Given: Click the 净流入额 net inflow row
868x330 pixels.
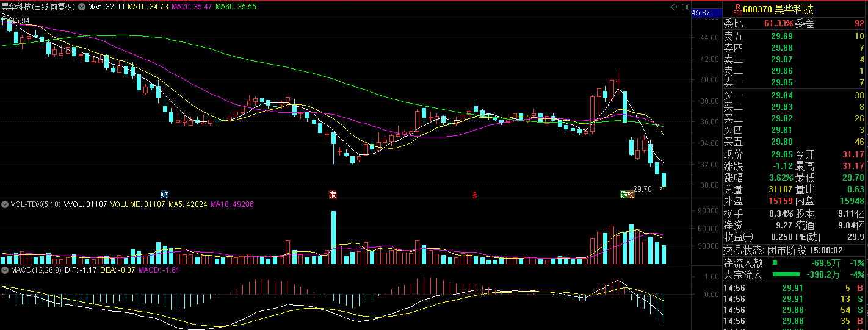Looking at the screenshot, I should pos(794,263).
